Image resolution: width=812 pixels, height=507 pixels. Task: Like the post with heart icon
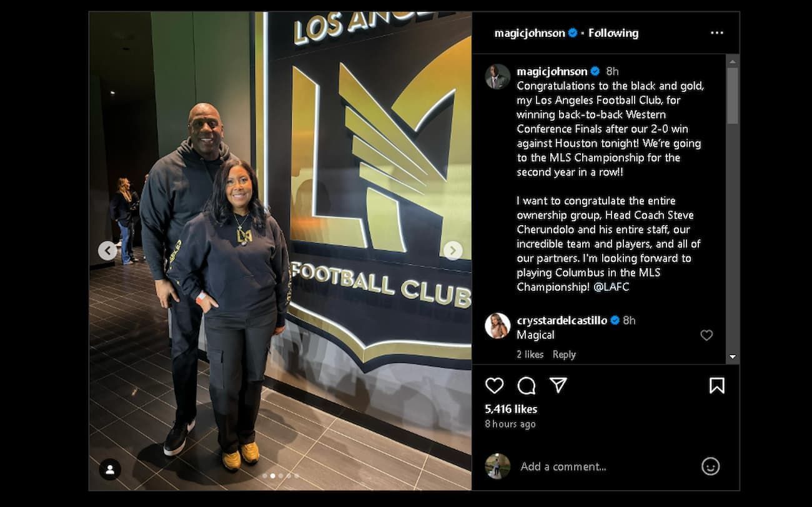click(494, 386)
